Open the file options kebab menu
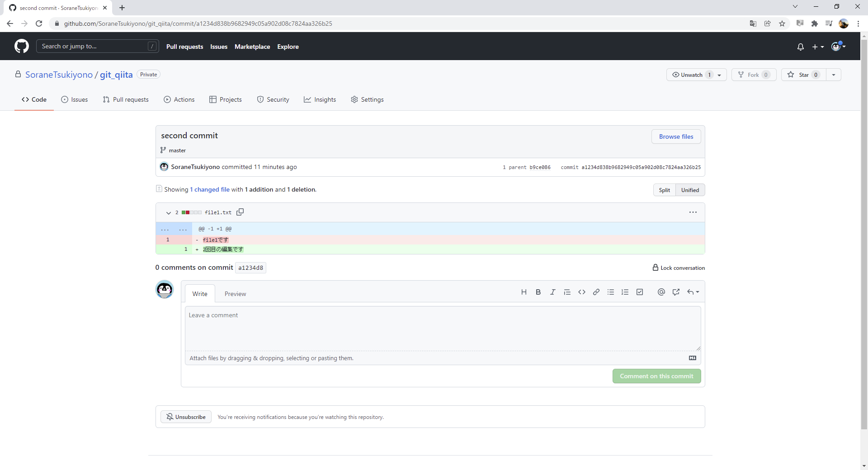This screenshot has height=470, width=868. click(693, 212)
